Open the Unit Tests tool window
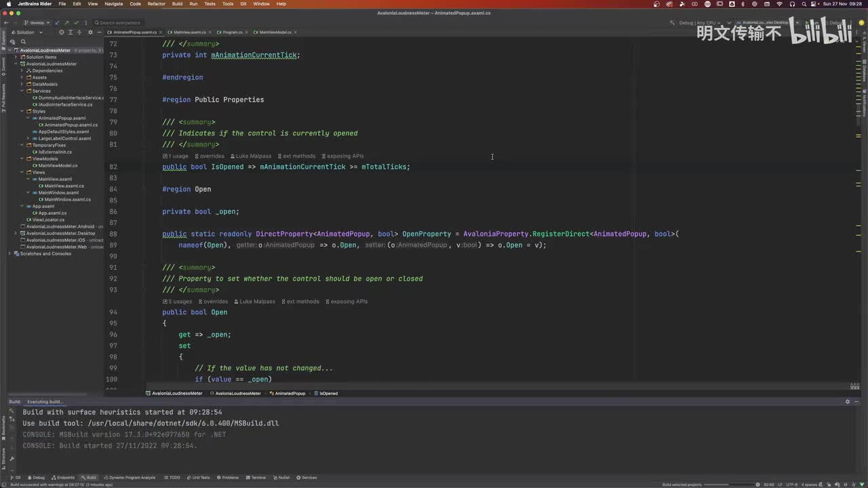 click(x=199, y=477)
